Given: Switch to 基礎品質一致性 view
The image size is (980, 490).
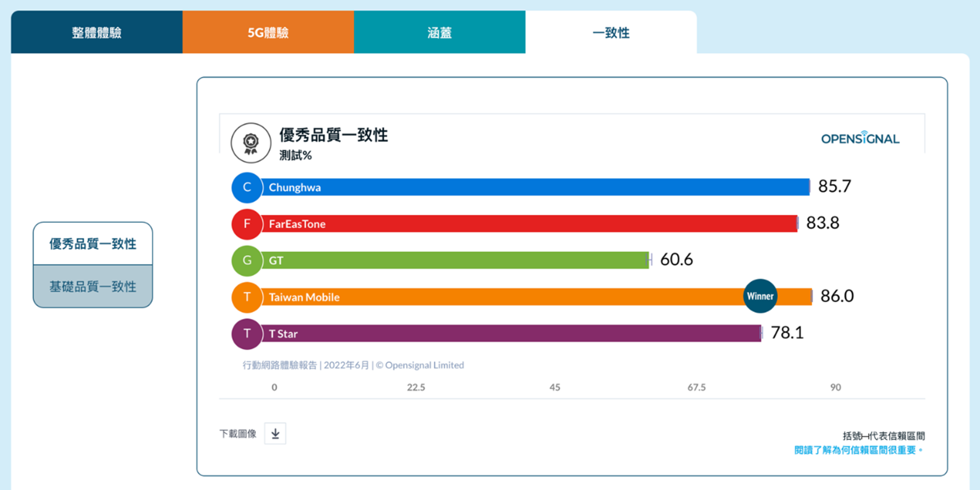Looking at the screenshot, I should click(92, 287).
